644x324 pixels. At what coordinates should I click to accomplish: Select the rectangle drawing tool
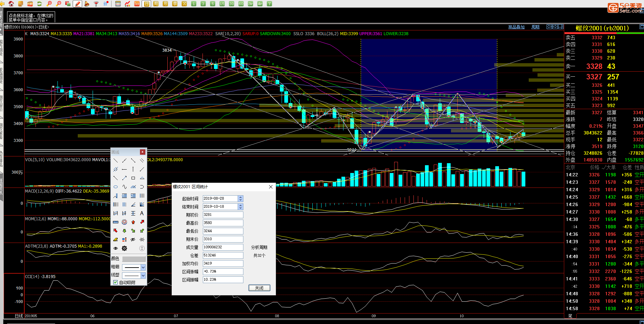coord(133,178)
